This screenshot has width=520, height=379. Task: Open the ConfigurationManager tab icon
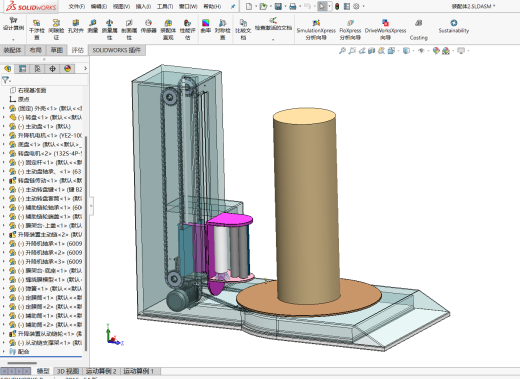pyautogui.click(x=37, y=69)
